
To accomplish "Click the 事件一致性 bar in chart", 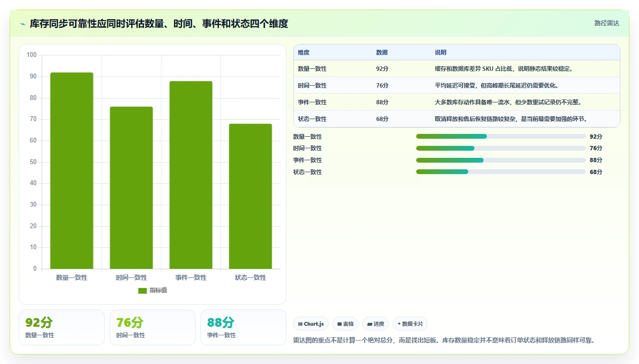I will [191, 175].
